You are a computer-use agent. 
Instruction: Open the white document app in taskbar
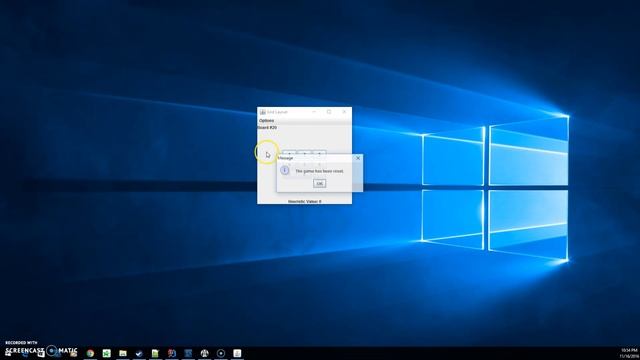pyautogui.click(x=237, y=353)
